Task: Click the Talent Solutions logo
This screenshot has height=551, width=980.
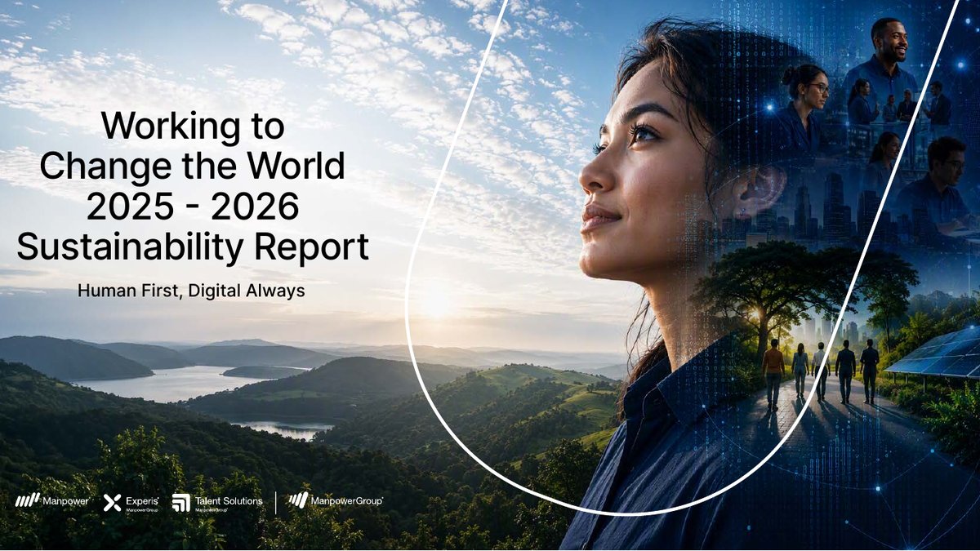Action: [217, 502]
